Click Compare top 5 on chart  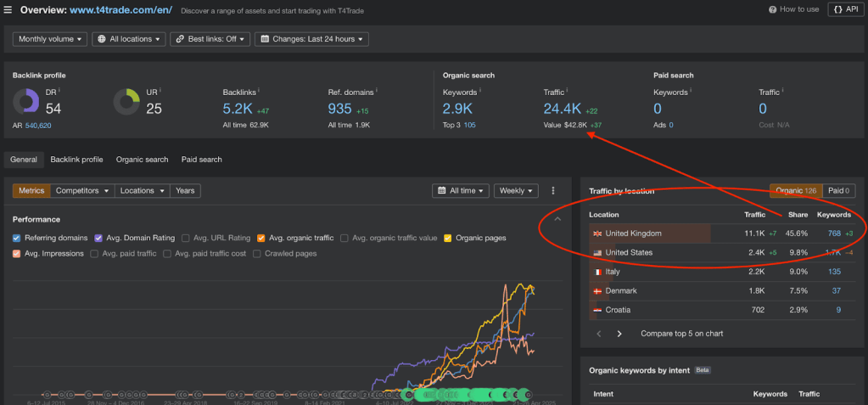682,334
